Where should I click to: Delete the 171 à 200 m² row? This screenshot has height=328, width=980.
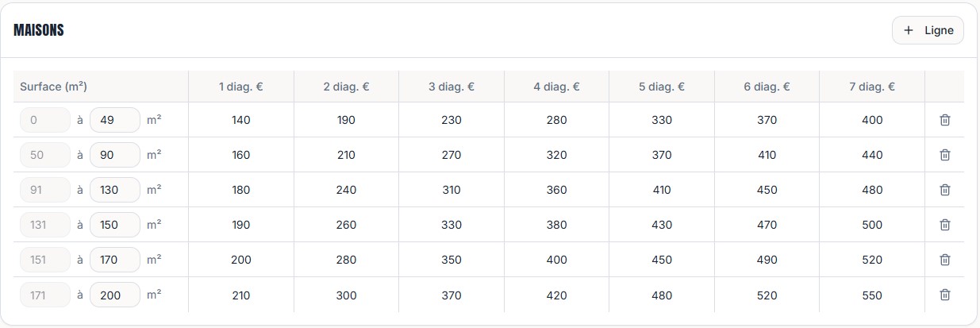tap(944, 295)
